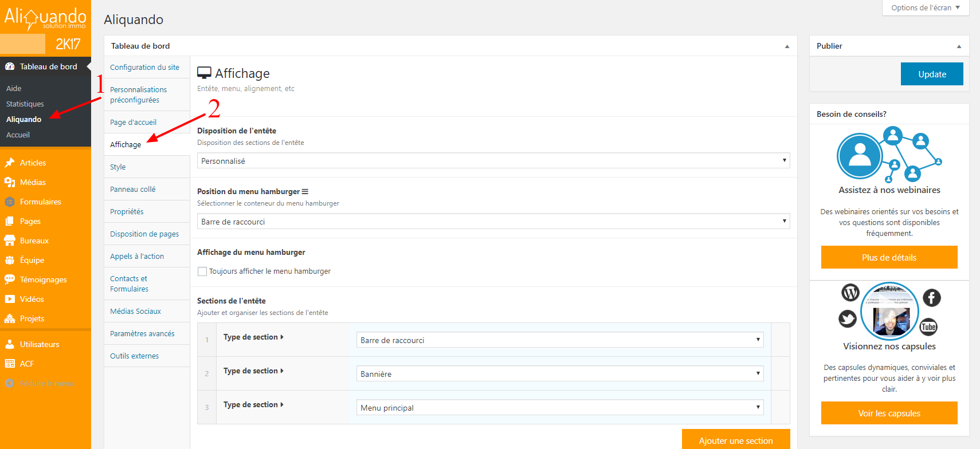Screen dimensions: 980x449
Task: Click the Utilisateurs person icon
Action: click(10, 344)
